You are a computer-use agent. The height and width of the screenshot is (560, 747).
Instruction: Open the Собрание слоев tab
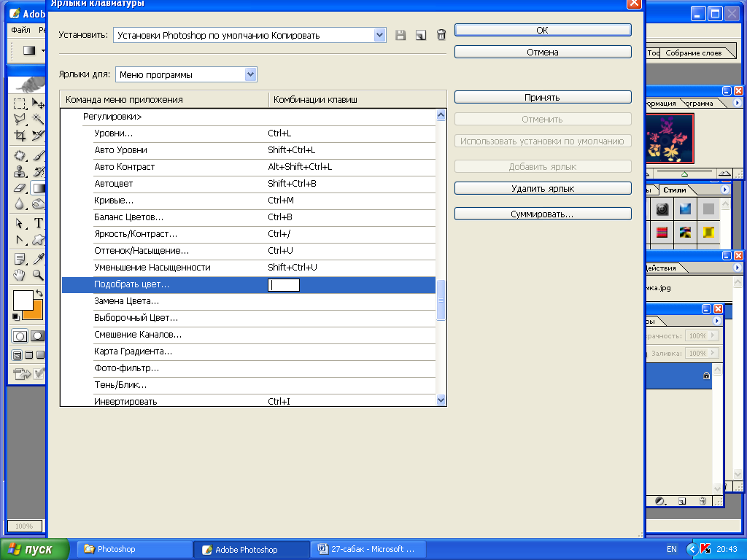coord(694,52)
